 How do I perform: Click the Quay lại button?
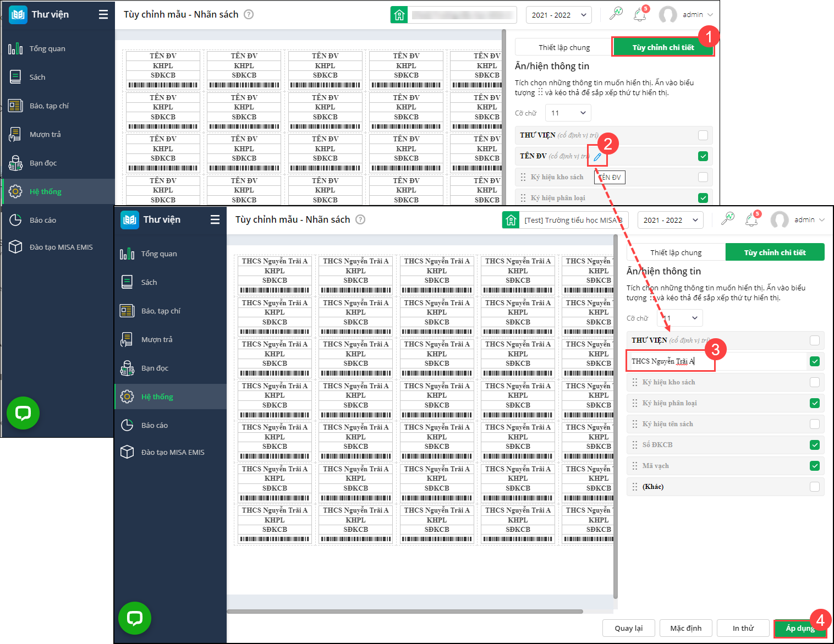(x=629, y=628)
